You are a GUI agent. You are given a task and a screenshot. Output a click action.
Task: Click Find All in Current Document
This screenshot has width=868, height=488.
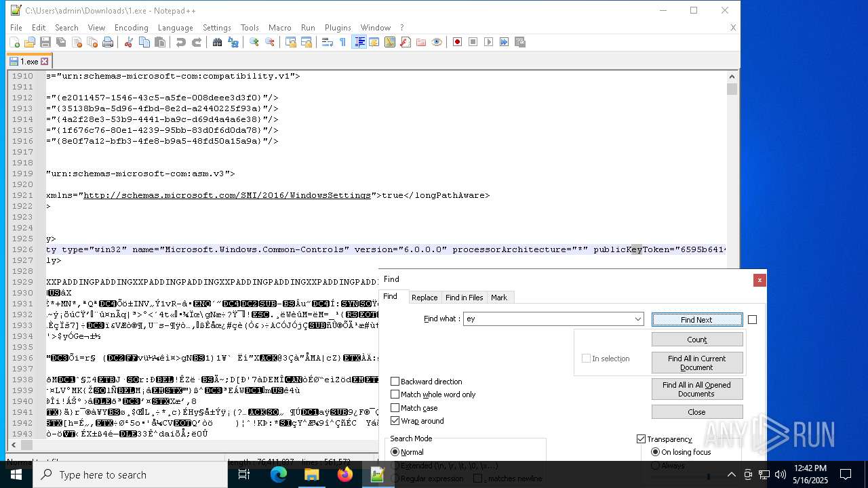(697, 363)
